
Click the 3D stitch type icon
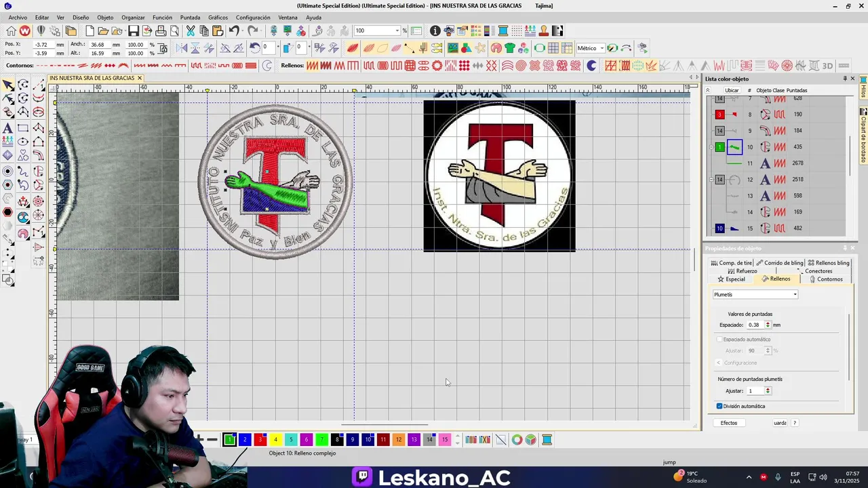click(827, 66)
